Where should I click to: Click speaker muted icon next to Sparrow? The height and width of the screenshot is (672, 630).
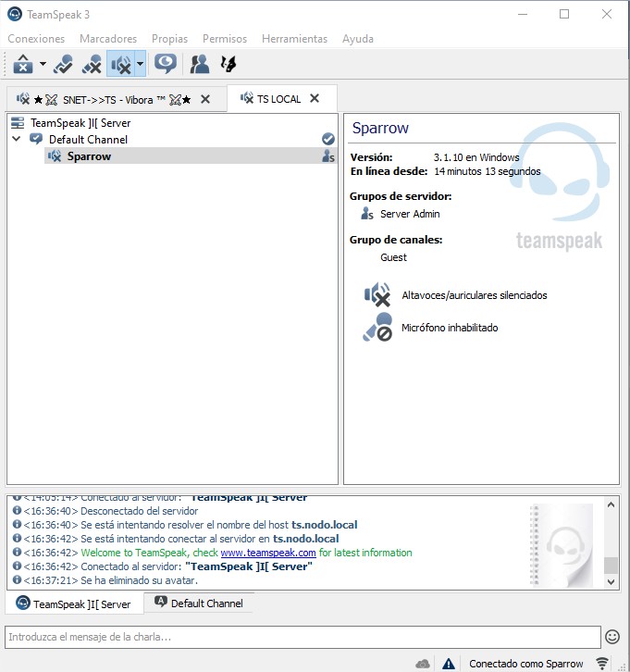click(55, 156)
